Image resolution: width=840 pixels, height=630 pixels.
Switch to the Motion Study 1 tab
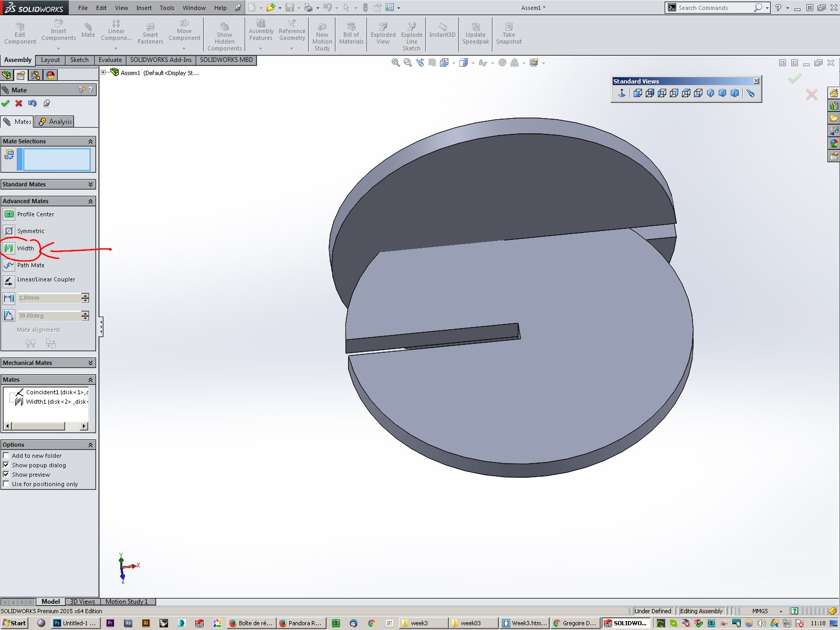[127, 602]
